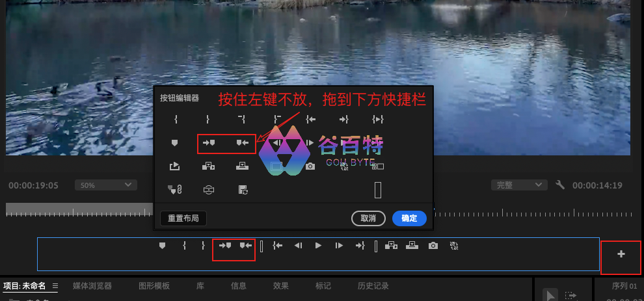Open the 50% zoom level dropdown
644x301 pixels.
tap(105, 185)
